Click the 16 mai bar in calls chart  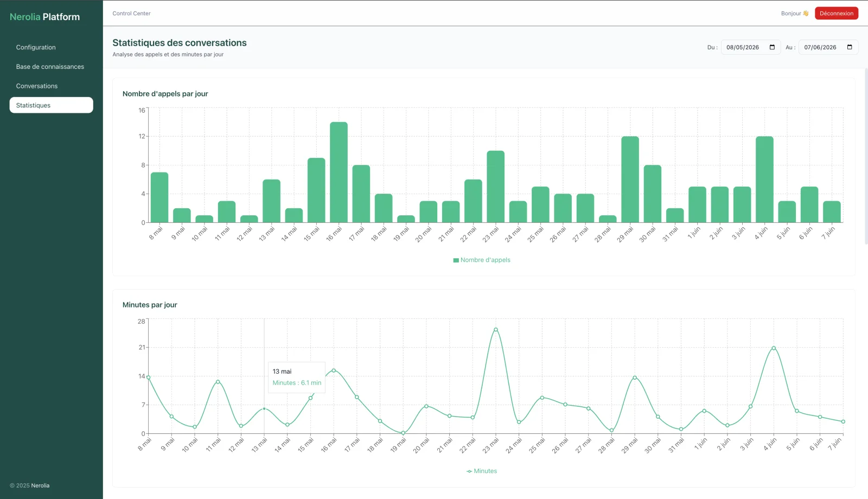[x=339, y=172]
